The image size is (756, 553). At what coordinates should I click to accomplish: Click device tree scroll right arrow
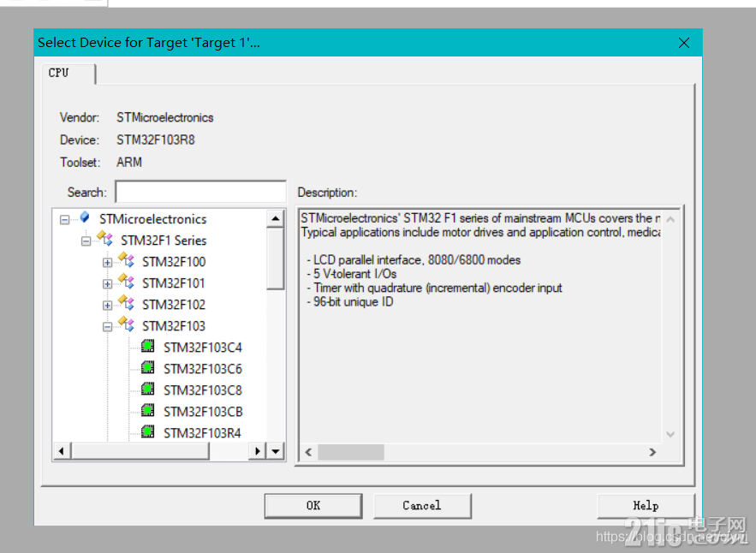(258, 451)
